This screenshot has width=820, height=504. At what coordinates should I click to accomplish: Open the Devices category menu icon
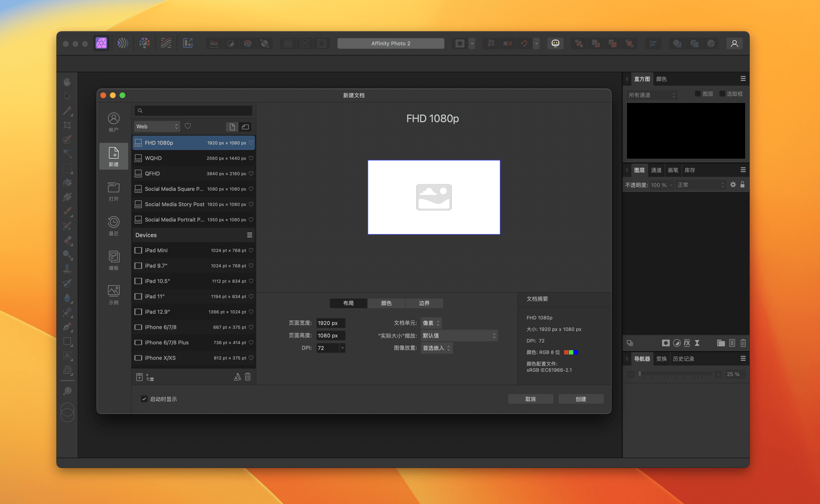(249, 235)
